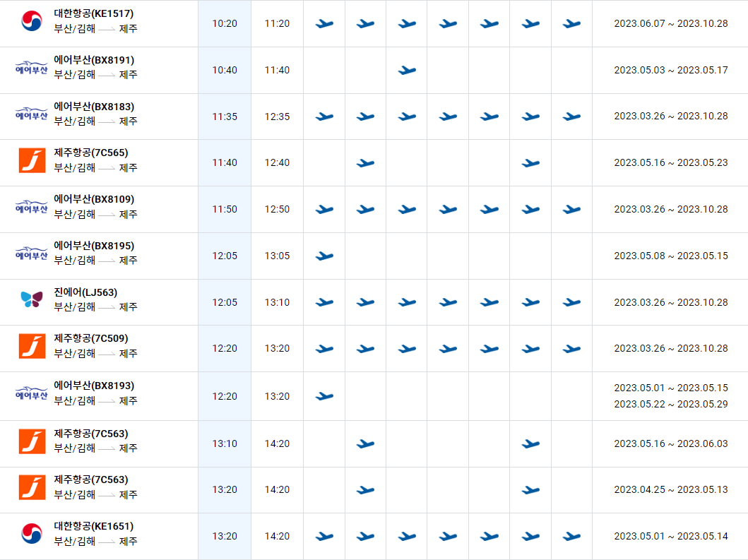Click the Air Busan logo beside BX8183
Image resolution: width=748 pixels, height=560 pixels.
click(x=32, y=114)
